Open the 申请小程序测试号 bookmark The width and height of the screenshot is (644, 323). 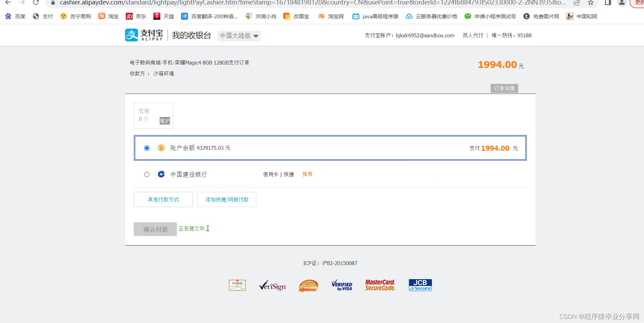(490, 16)
